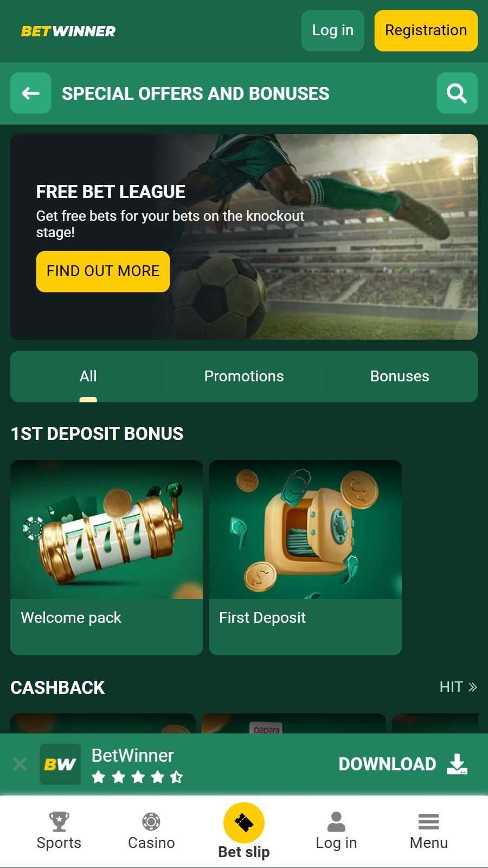Image resolution: width=488 pixels, height=868 pixels.
Task: Open the Welcome pack bonus card
Action: 106,558
